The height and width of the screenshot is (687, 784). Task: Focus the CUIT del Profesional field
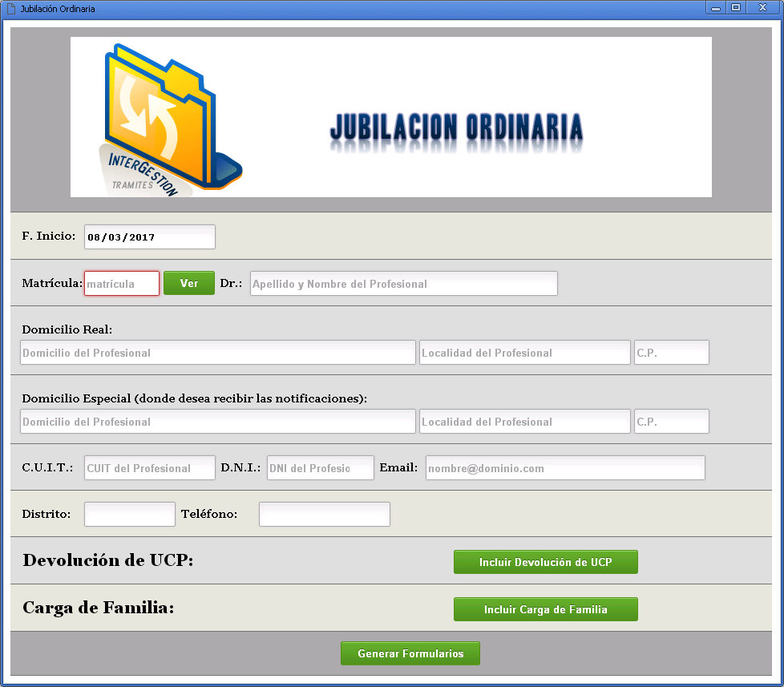click(x=149, y=468)
